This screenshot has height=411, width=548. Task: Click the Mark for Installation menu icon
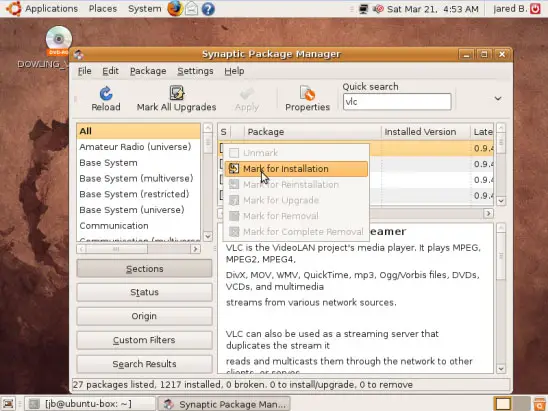pyautogui.click(x=234, y=169)
